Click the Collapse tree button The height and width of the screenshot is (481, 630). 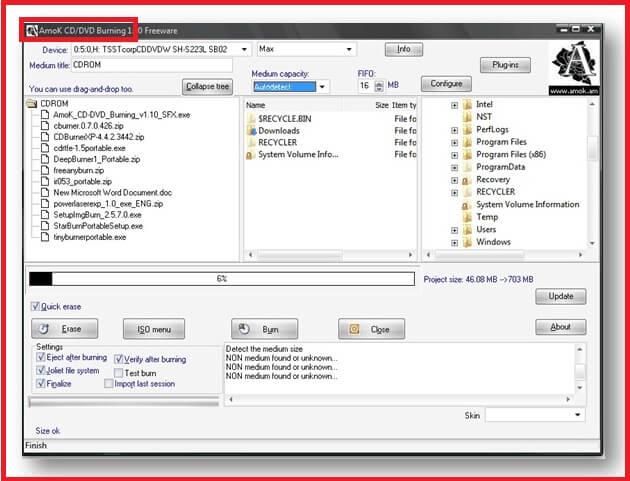(x=208, y=86)
